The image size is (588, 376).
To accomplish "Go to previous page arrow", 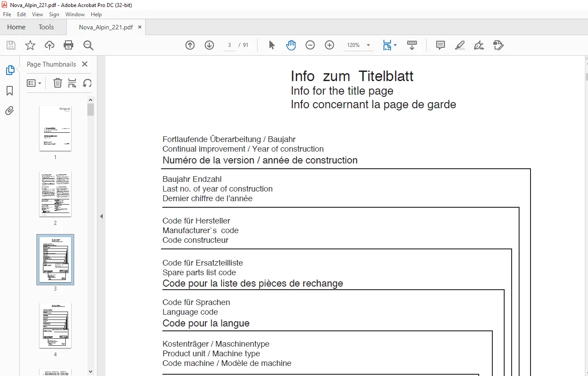I will pos(190,45).
